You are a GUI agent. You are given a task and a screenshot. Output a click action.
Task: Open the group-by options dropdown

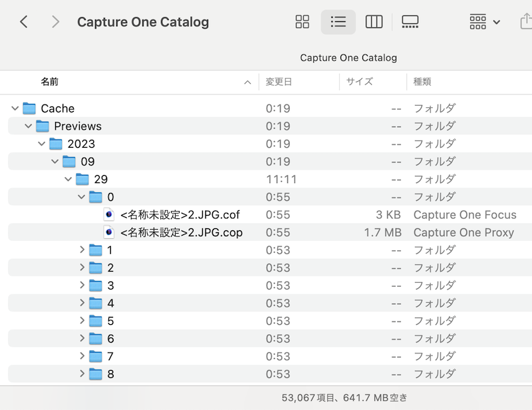click(485, 22)
